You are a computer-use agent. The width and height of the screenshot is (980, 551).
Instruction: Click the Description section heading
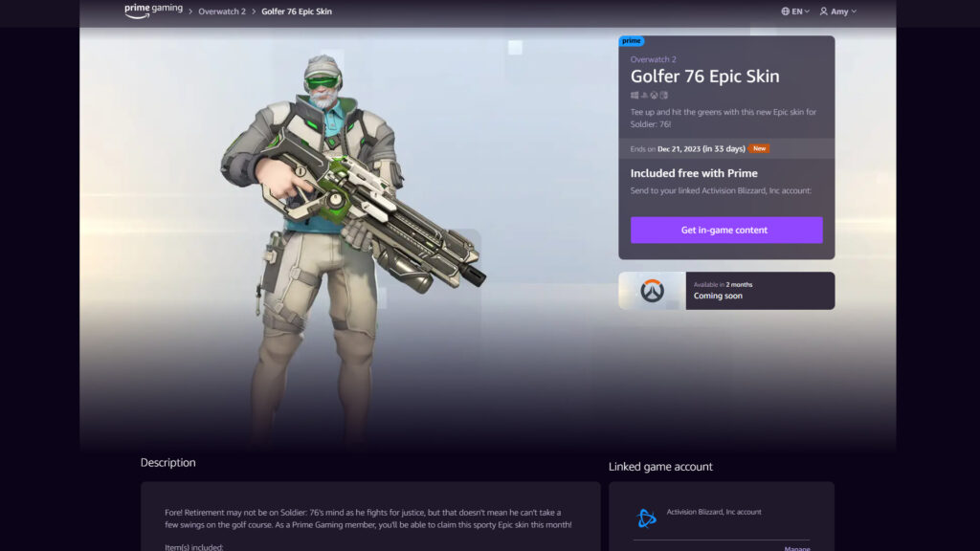coord(167,462)
